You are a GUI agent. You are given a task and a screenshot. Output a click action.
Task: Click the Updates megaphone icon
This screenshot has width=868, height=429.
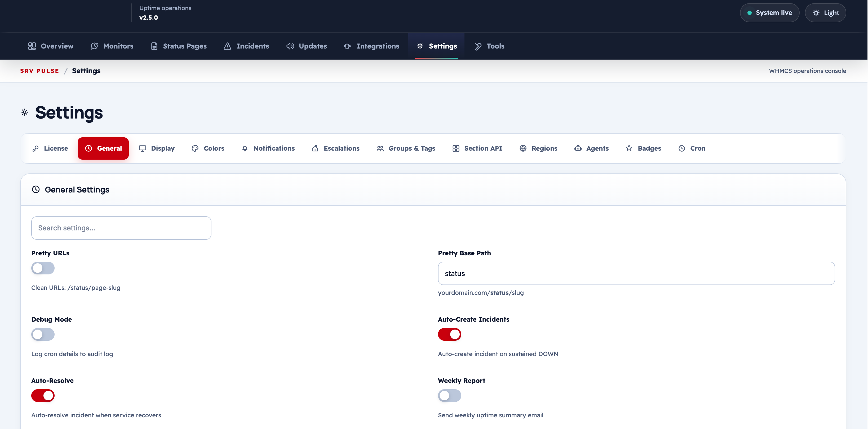(x=290, y=46)
